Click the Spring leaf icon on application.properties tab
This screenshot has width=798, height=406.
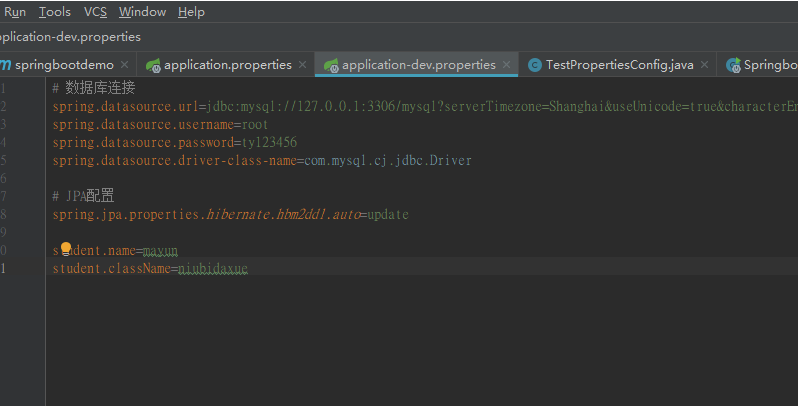click(x=153, y=65)
